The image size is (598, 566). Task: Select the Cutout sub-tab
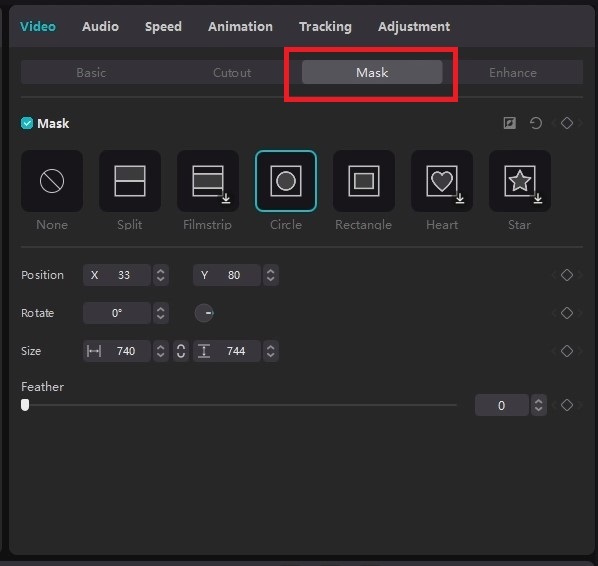click(x=232, y=72)
